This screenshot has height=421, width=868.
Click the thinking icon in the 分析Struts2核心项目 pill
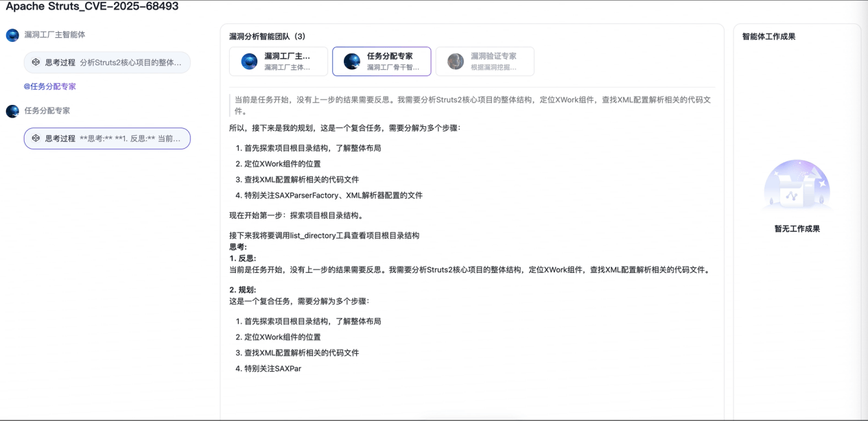click(x=36, y=62)
